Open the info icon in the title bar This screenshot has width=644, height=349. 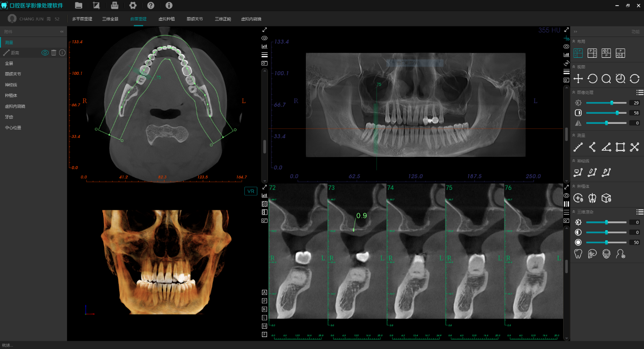[169, 6]
